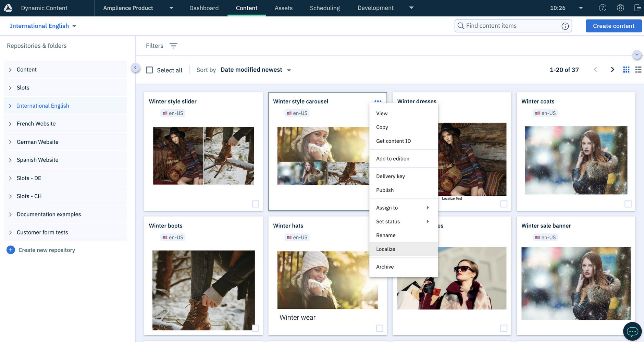The height and width of the screenshot is (342, 644).
Task: Choose Get content ID menu item
Action: coord(404,141)
